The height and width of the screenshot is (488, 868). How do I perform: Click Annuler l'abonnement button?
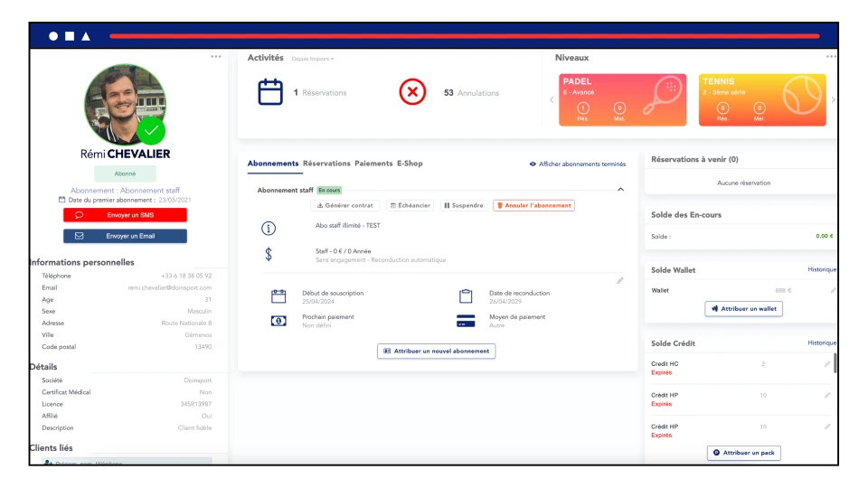[x=533, y=205]
